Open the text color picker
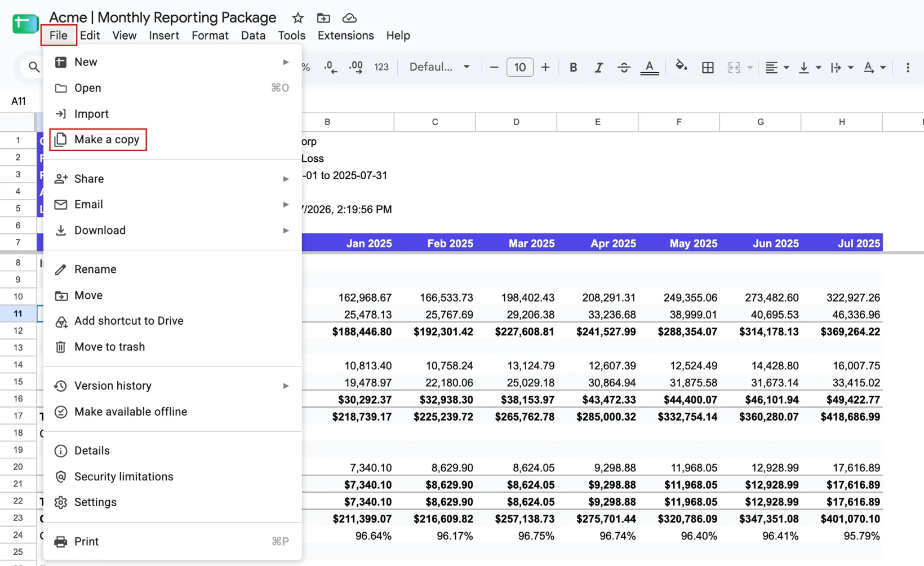 650,68
